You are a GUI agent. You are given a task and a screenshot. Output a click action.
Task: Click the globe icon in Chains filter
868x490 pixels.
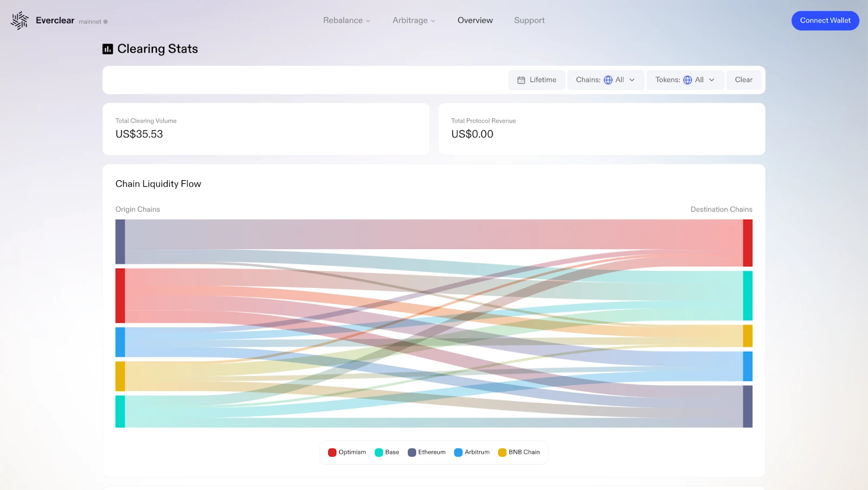608,80
